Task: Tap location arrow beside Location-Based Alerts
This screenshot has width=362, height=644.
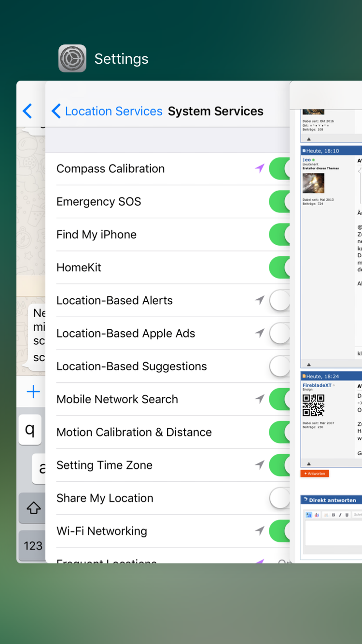Action: [260, 300]
